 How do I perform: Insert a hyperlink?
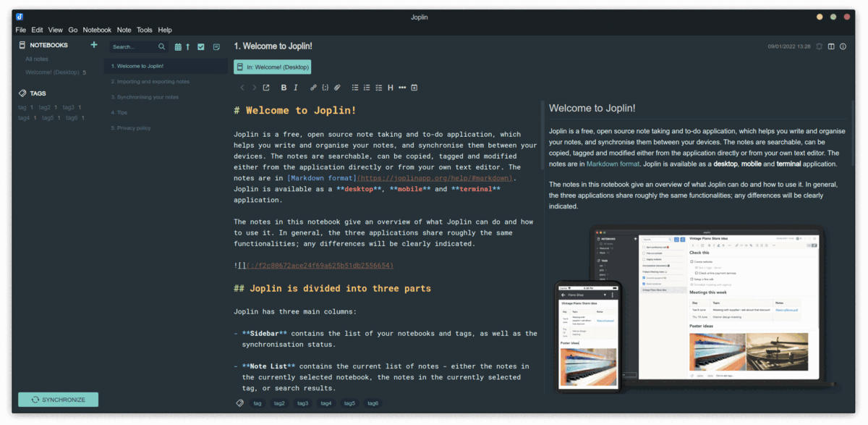[313, 88]
